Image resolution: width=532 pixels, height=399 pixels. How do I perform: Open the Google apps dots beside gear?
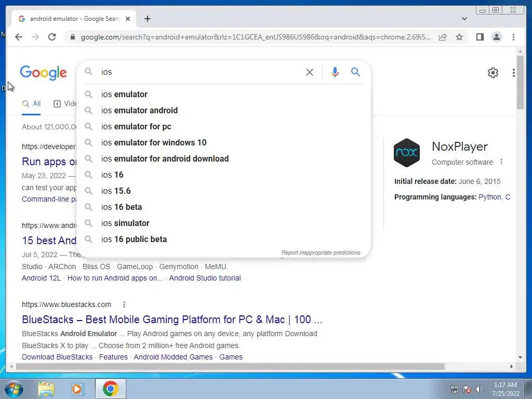(x=514, y=73)
